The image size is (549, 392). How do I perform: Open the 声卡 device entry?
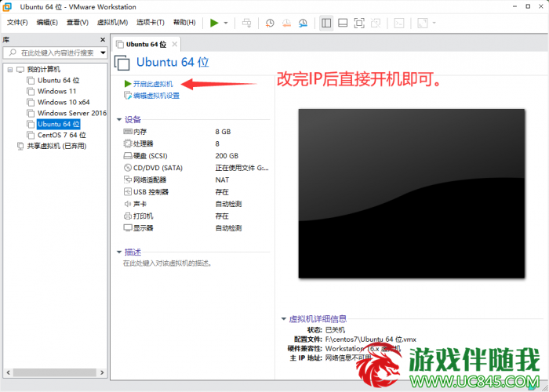pyautogui.click(x=140, y=204)
